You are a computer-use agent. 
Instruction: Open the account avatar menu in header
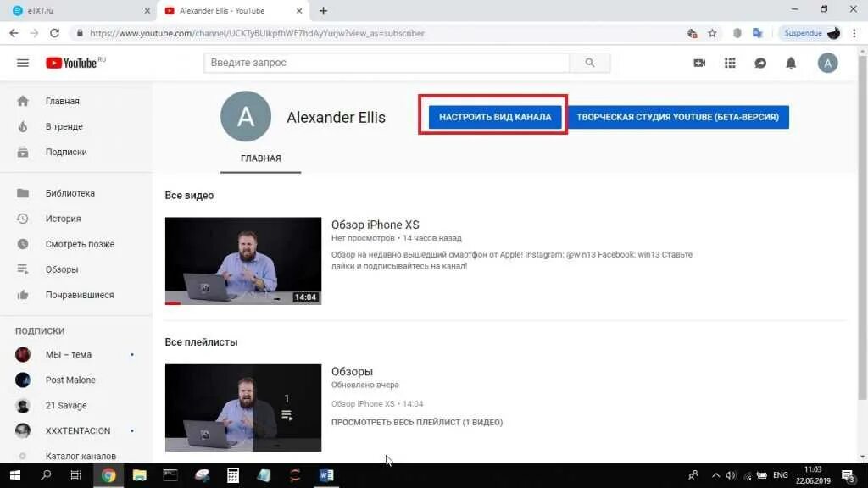(x=827, y=63)
